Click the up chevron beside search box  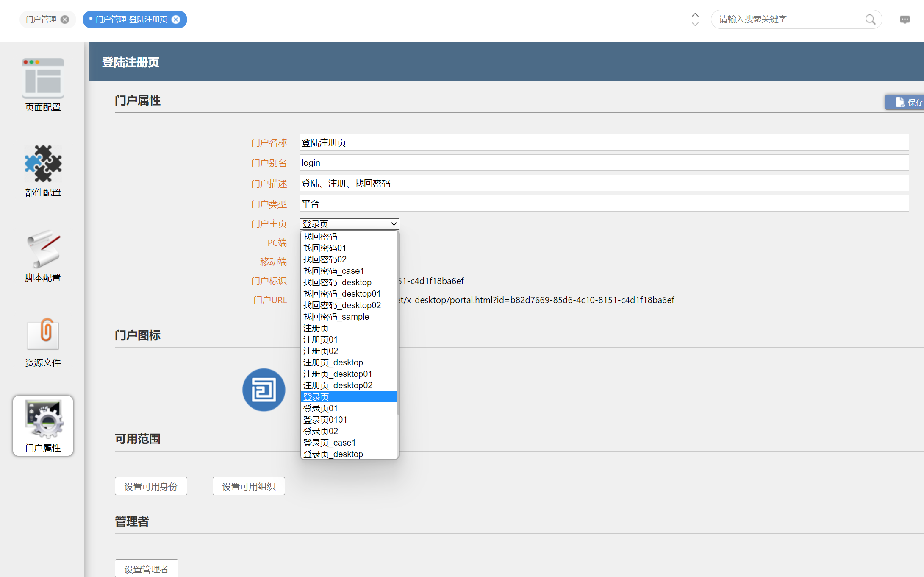point(695,15)
